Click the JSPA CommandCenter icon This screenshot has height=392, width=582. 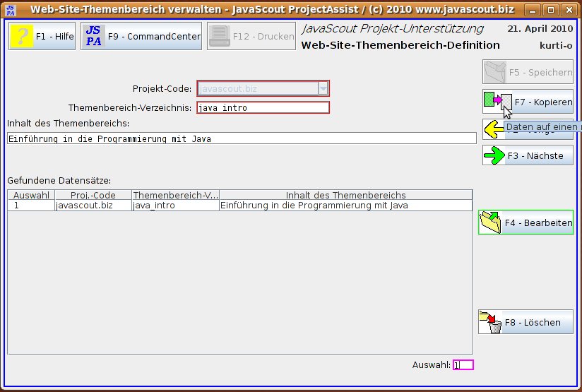point(94,36)
